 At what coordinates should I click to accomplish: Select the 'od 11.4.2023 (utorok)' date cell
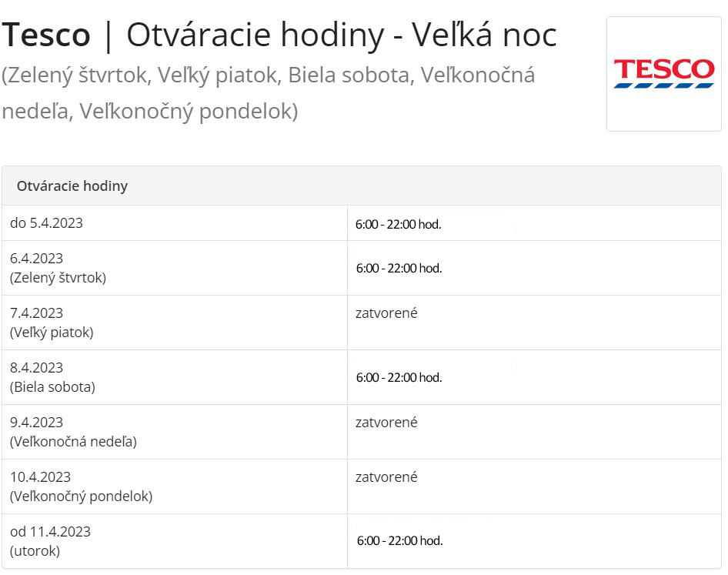pos(50,541)
